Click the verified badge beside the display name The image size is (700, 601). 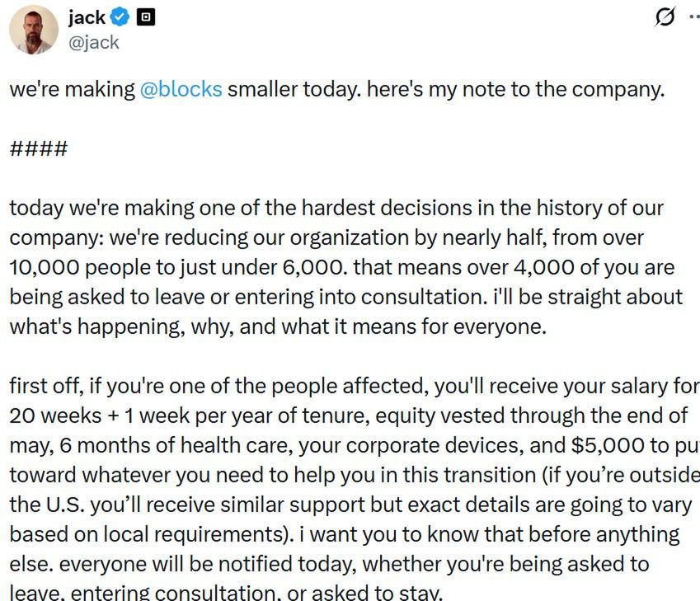click(121, 16)
